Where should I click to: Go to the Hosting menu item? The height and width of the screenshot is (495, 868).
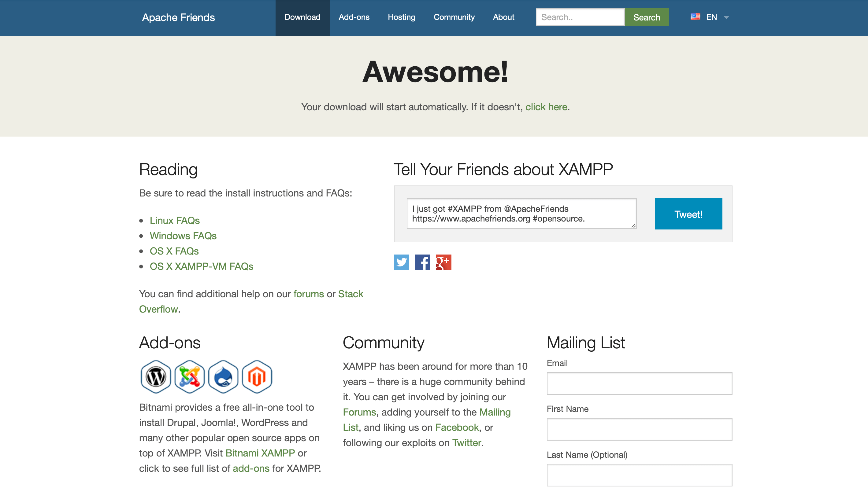tap(402, 17)
